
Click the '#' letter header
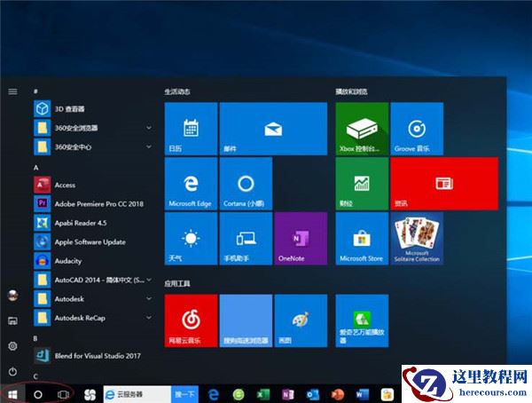pyautogui.click(x=35, y=91)
